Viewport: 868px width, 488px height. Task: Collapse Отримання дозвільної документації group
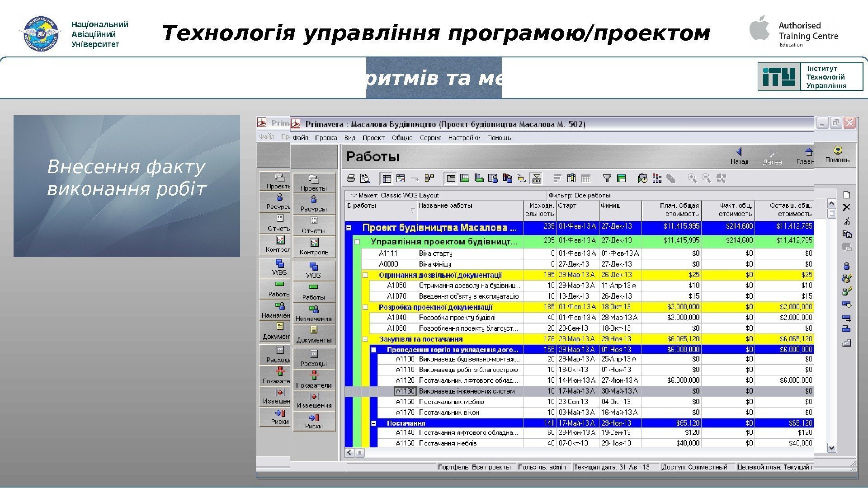(365, 275)
